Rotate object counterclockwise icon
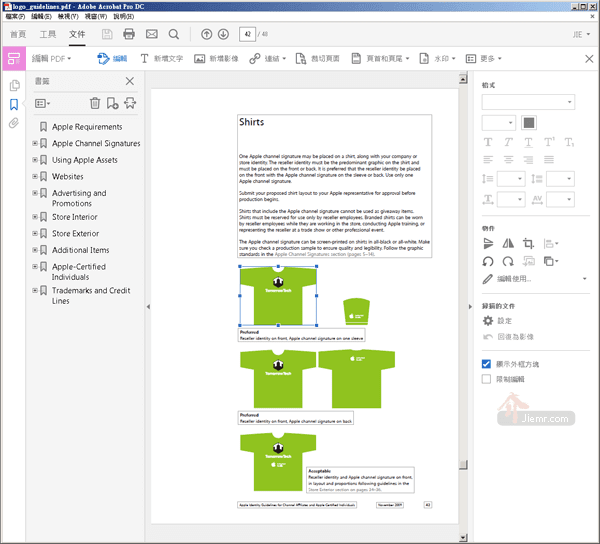 pos(488,262)
